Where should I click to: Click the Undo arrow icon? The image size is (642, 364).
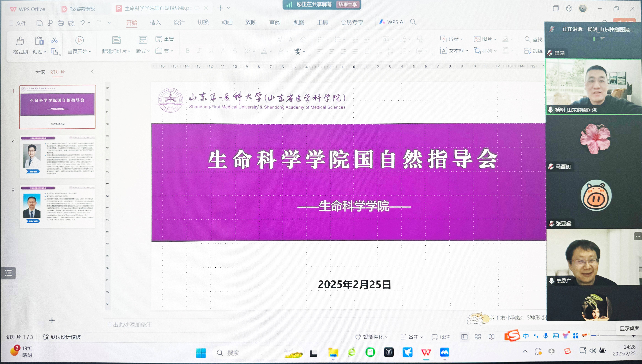pos(83,23)
